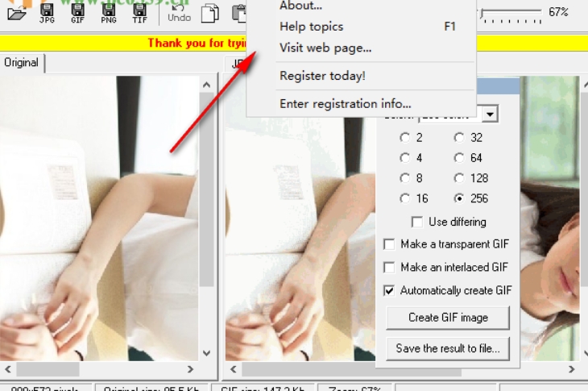
Task: Click result panel scroll right arrow
Action: [572, 369]
